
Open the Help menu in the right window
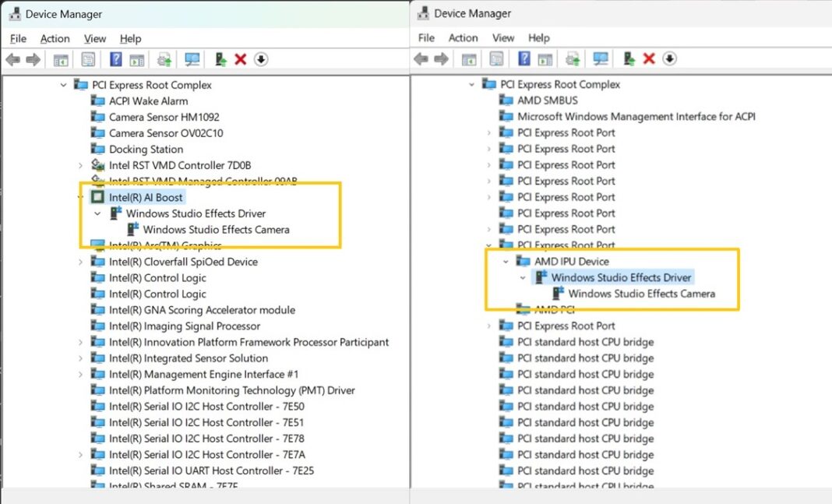point(539,37)
